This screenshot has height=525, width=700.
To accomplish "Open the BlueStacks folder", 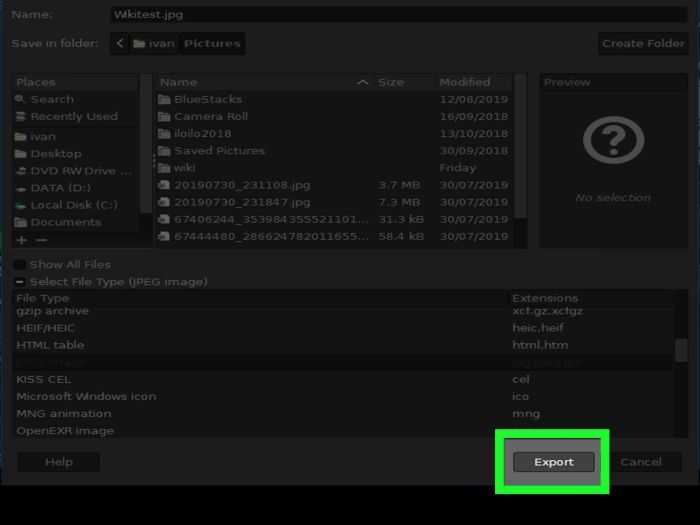I will [207, 99].
